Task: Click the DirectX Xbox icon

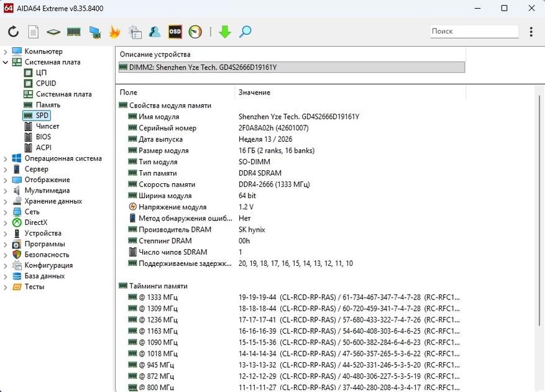Action: (17, 223)
